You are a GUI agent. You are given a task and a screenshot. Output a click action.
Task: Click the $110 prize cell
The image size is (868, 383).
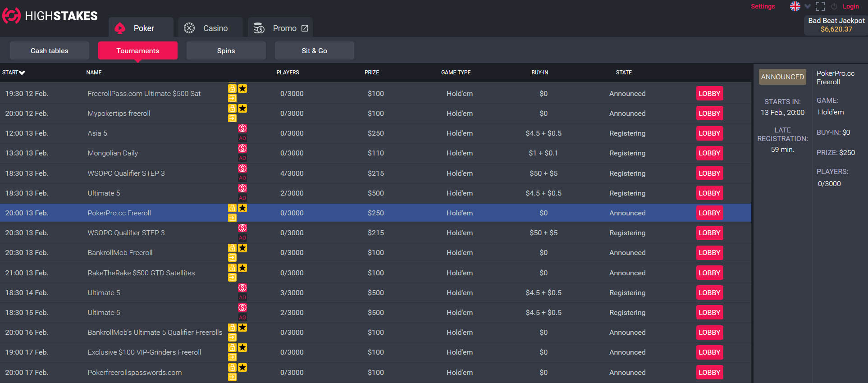(376, 153)
